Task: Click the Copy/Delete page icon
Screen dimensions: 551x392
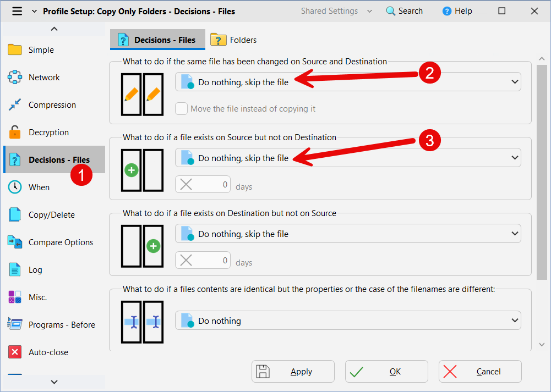Action: (x=15, y=214)
